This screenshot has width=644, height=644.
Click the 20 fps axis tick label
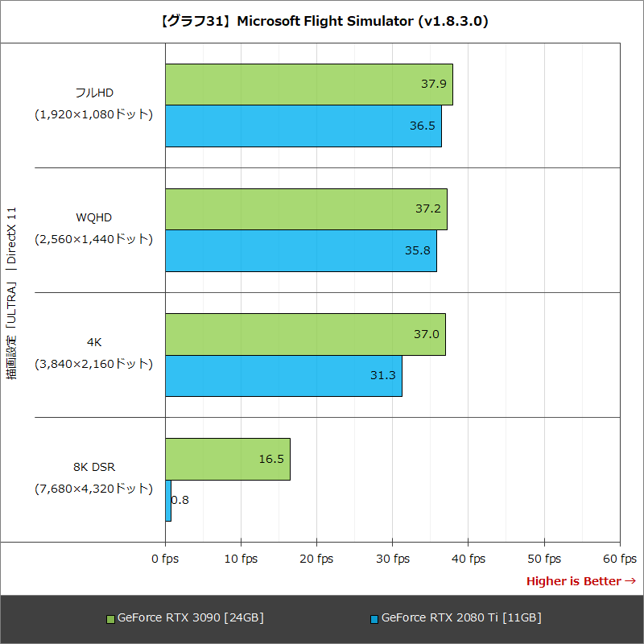316,559
